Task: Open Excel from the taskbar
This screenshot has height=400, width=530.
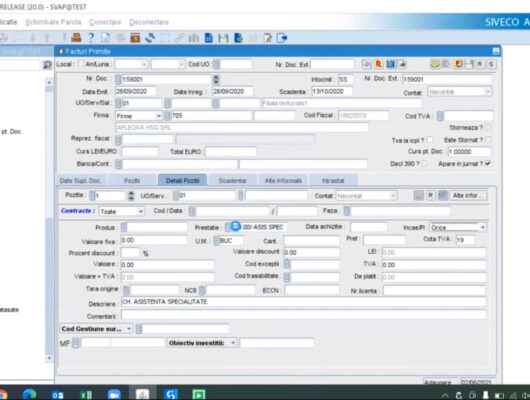Action: click(x=86, y=395)
